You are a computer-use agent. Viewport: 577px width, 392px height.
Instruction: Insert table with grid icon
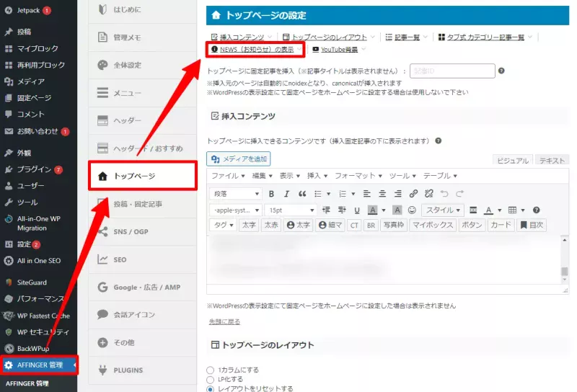pos(512,210)
